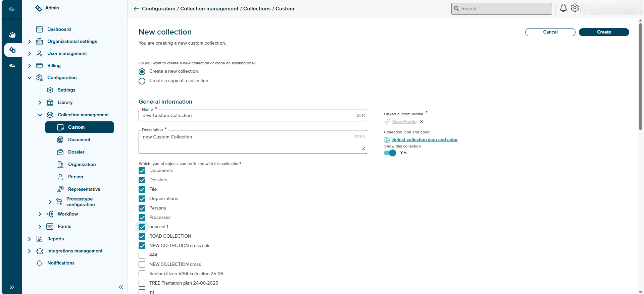Expand the Workflow tree section

pyautogui.click(x=40, y=214)
